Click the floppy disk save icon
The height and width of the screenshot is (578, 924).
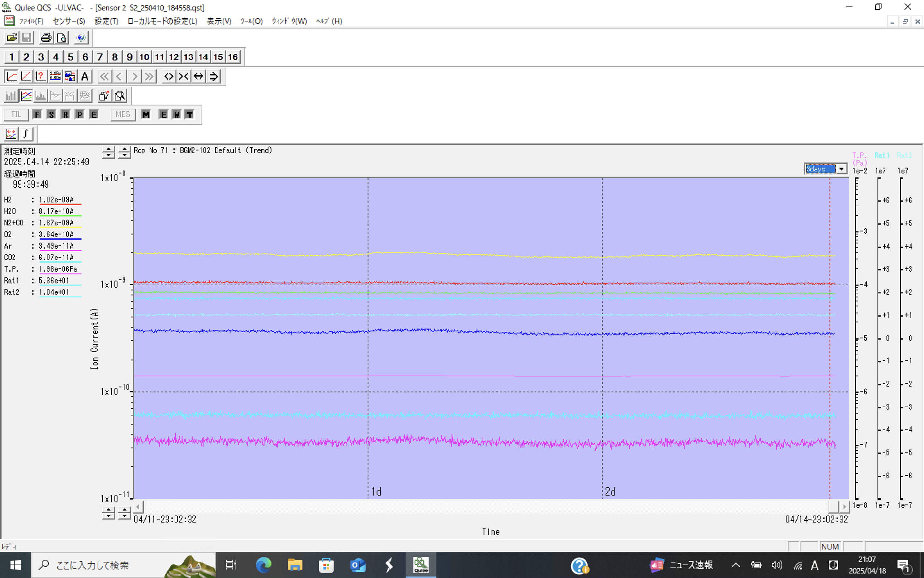point(27,38)
